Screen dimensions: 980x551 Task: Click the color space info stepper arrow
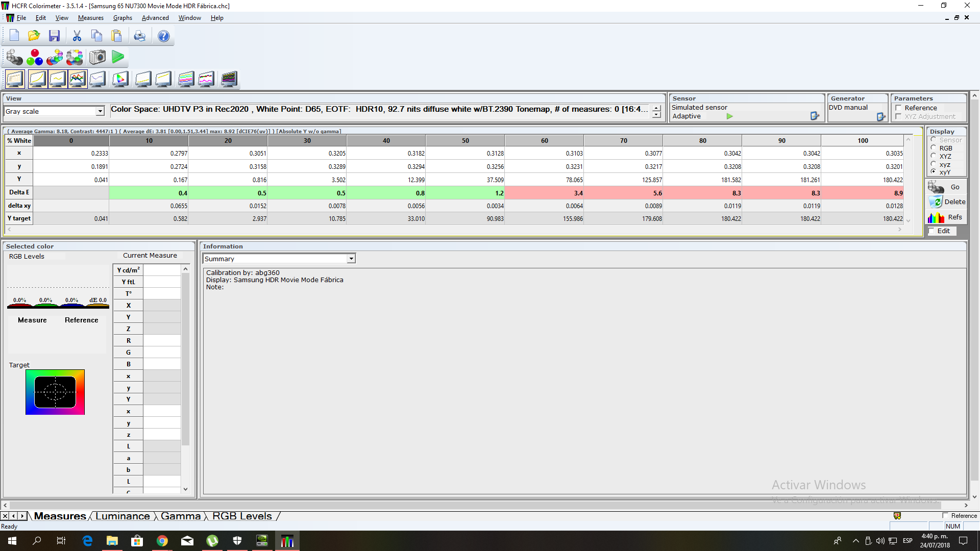(656, 108)
